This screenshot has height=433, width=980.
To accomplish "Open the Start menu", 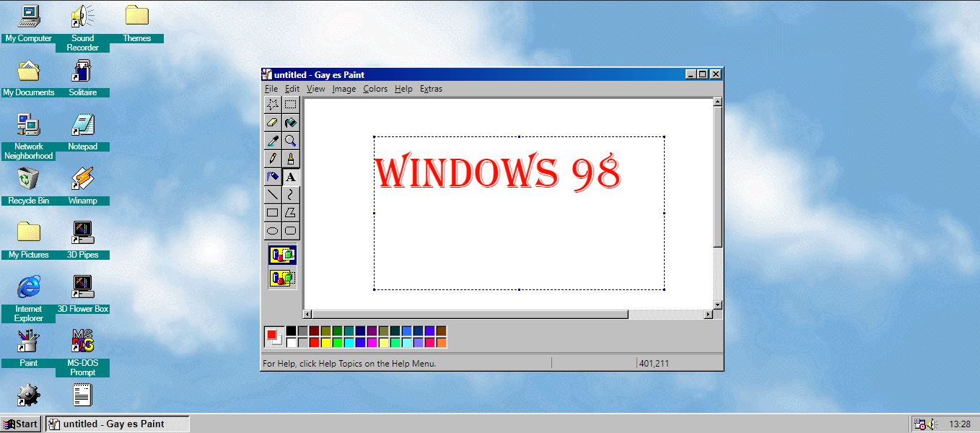I will point(21,424).
